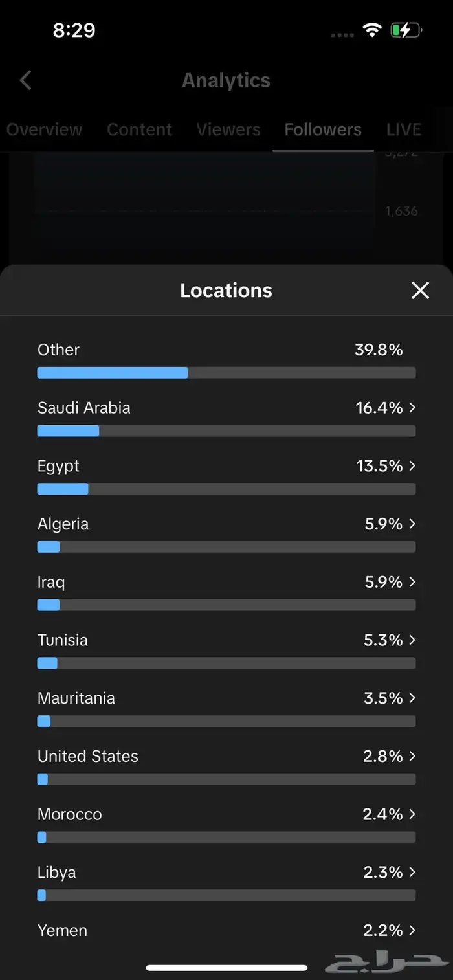
Task: Tap the Mauritania country label
Action: pos(76,698)
